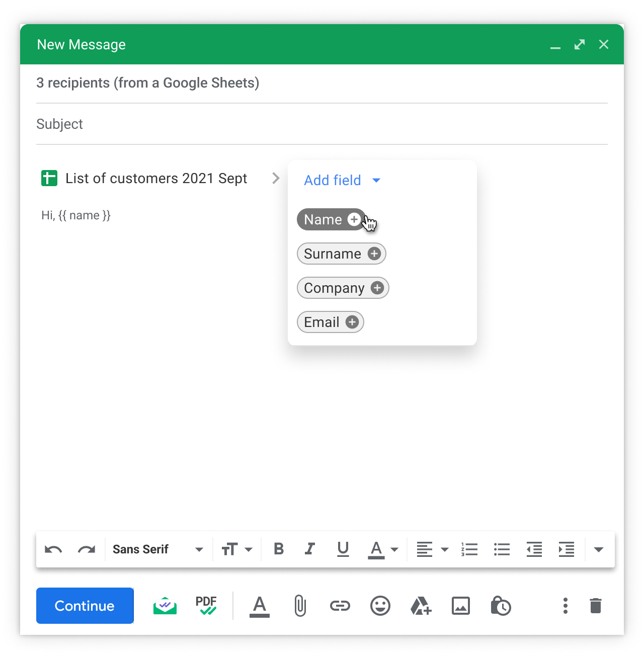Toggle confidential mode lock-clock icon

(501, 606)
